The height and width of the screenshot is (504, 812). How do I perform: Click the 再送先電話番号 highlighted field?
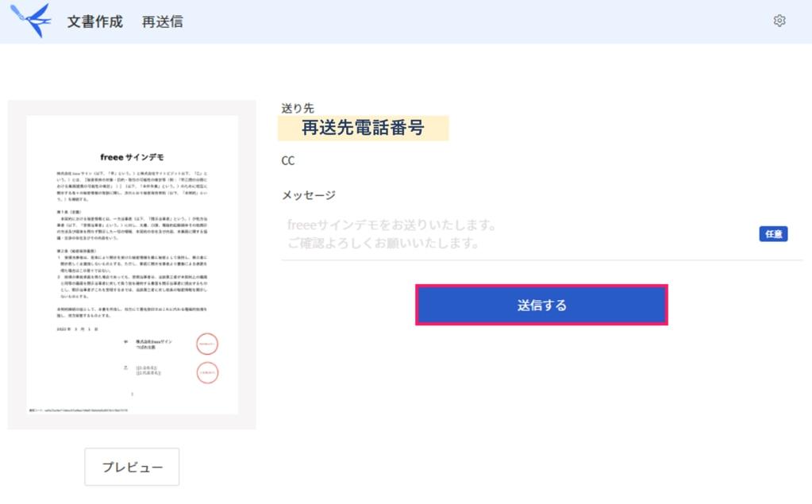pyautogui.click(x=363, y=128)
